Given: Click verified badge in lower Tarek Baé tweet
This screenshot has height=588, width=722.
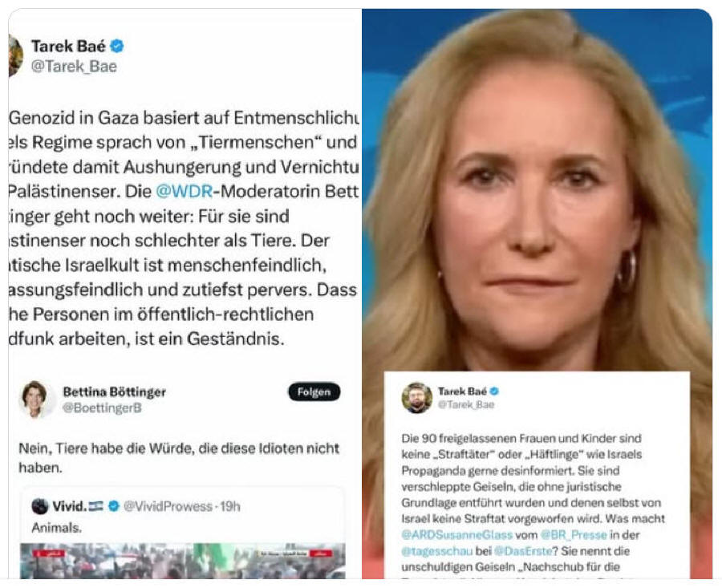Looking at the screenshot, I should (x=494, y=391).
